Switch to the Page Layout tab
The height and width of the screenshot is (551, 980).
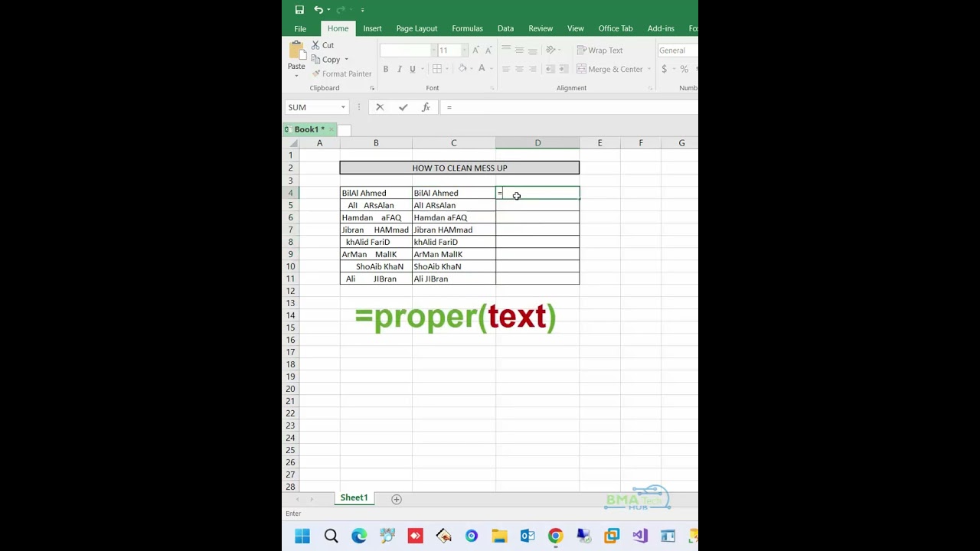click(x=416, y=28)
